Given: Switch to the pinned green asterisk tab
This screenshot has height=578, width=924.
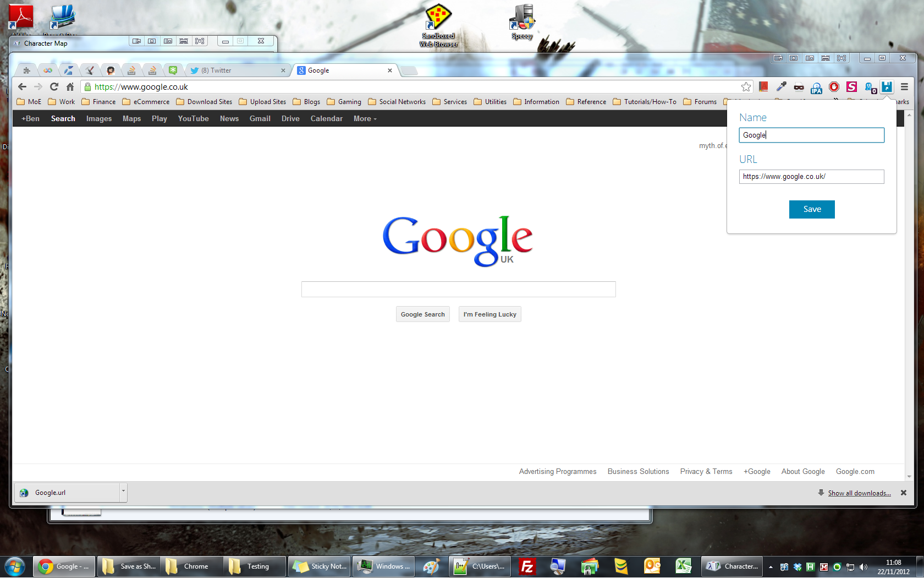Looking at the screenshot, I should click(173, 70).
